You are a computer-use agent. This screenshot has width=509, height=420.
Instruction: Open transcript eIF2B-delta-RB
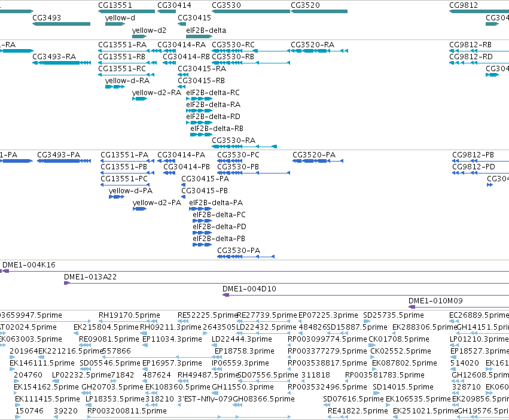point(217,129)
